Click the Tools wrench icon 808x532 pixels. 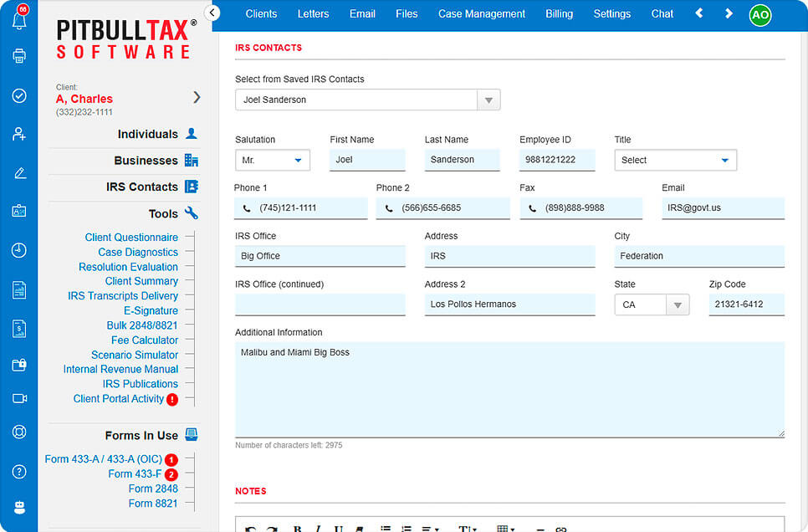[192, 213]
